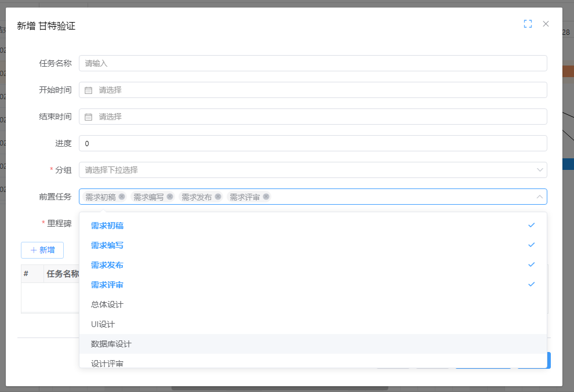Expand the 分组 dropdown arrow
The image size is (574, 392).
click(x=540, y=170)
